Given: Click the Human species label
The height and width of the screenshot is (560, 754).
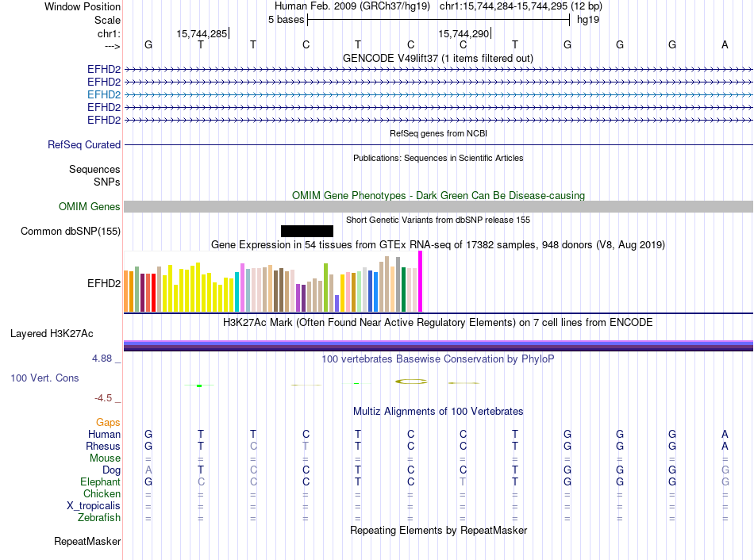Looking at the screenshot, I should click(x=104, y=434).
